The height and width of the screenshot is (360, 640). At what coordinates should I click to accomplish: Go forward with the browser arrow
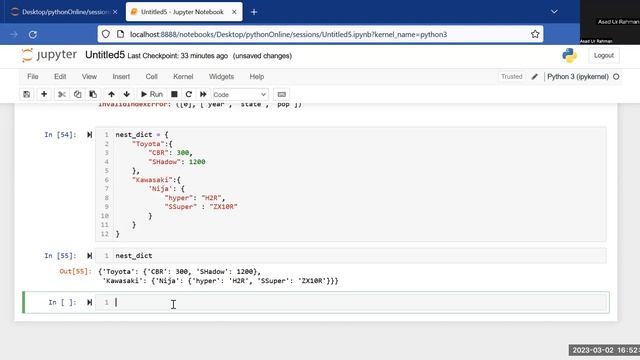click(x=13, y=34)
